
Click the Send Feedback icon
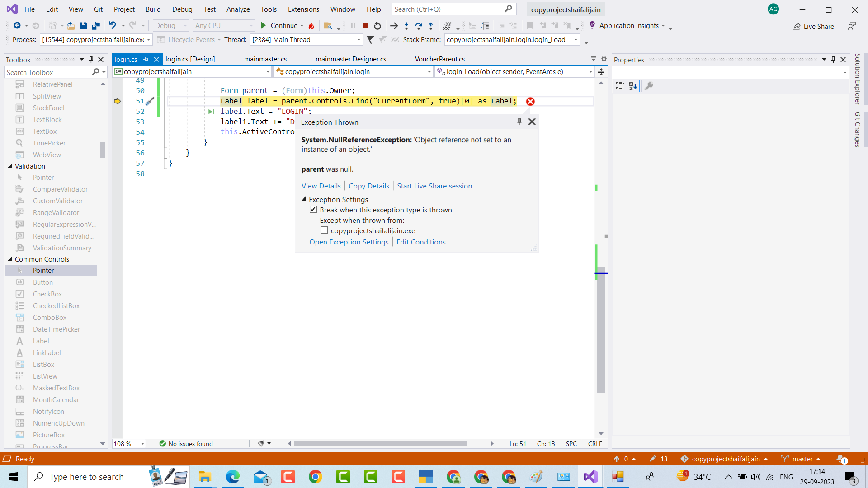(x=852, y=26)
